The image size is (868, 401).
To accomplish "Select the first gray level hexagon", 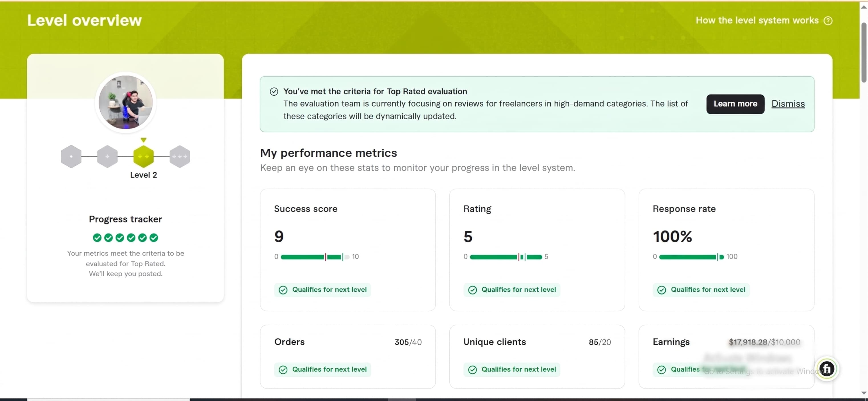I will (x=71, y=156).
